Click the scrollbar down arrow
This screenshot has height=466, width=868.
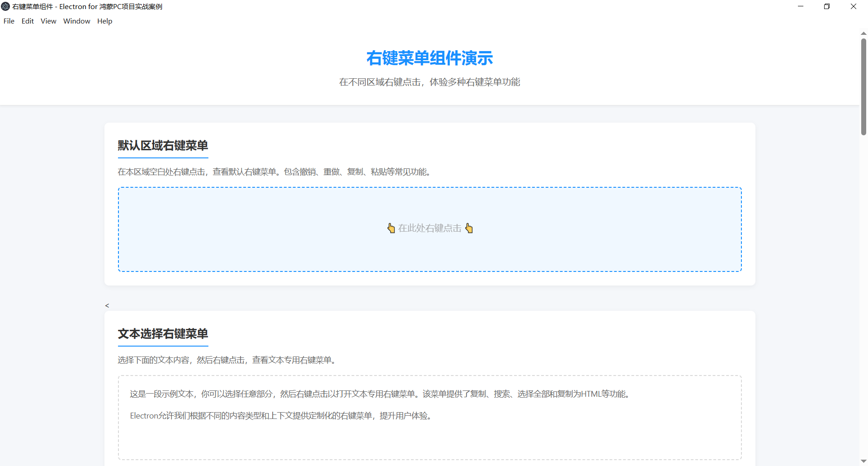click(863, 461)
